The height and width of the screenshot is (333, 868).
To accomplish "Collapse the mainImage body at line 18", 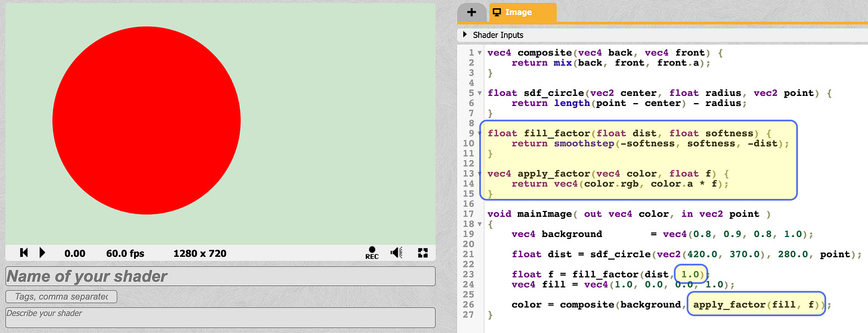I will point(480,224).
